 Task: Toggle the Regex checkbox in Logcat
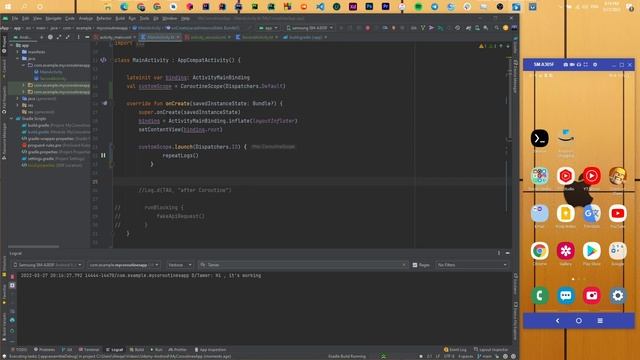(415, 265)
